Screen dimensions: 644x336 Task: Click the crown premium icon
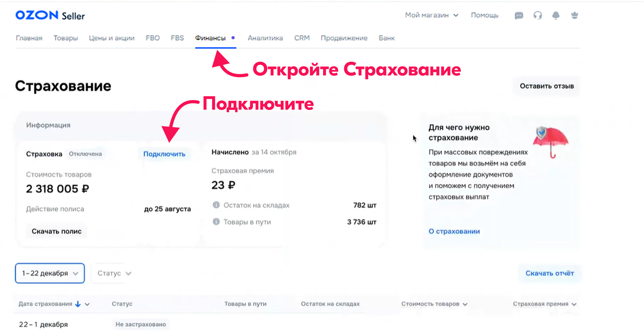pos(574,15)
